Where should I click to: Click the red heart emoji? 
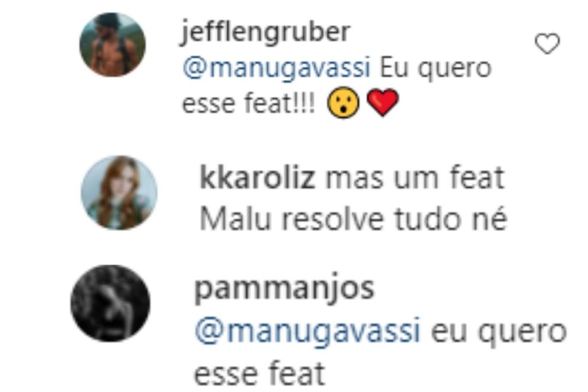point(382,103)
